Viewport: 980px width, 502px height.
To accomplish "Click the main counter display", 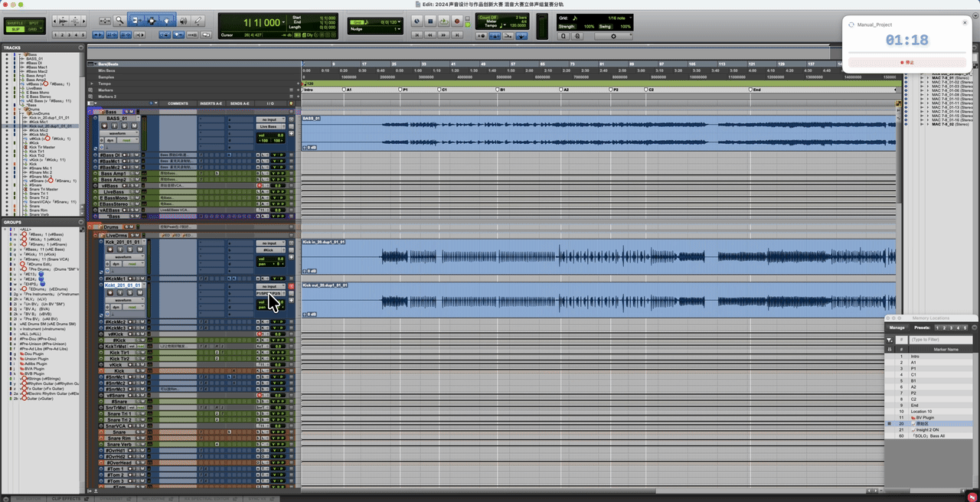I will 261,23.
